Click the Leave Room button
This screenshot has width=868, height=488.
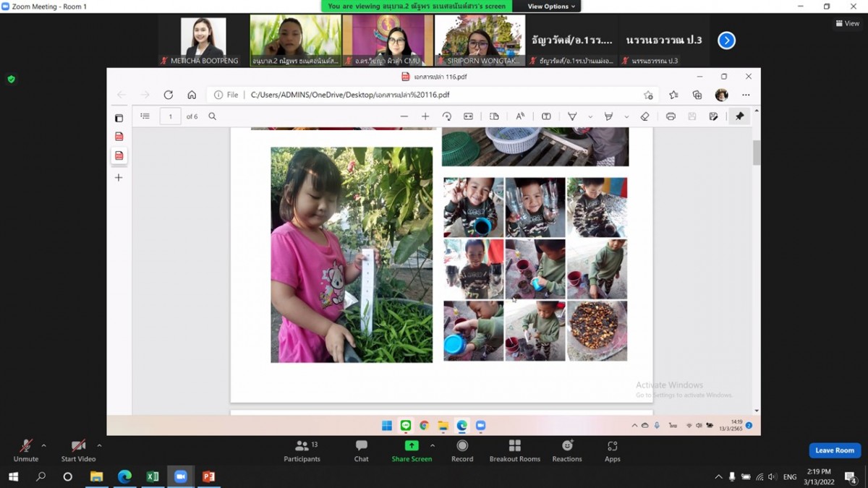[x=834, y=450]
